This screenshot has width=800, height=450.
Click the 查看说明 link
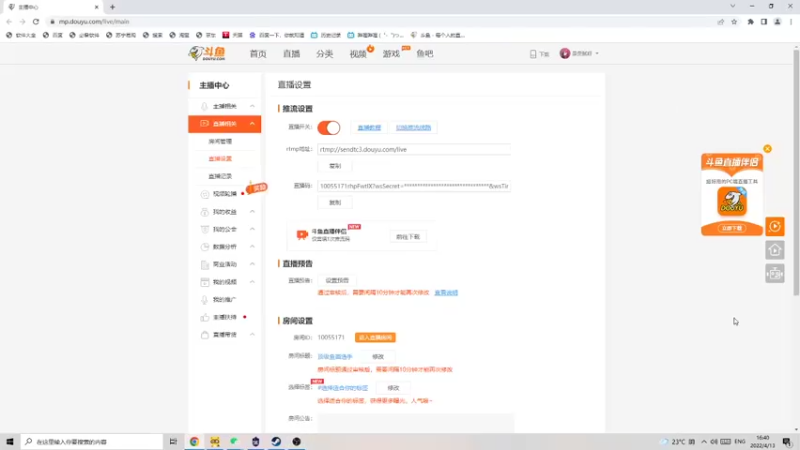tap(446, 292)
